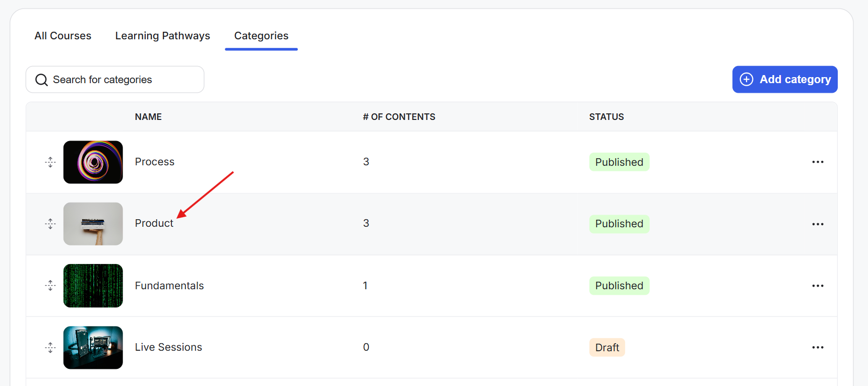Select the Categories tab
This screenshot has height=386, width=868.
coord(261,36)
